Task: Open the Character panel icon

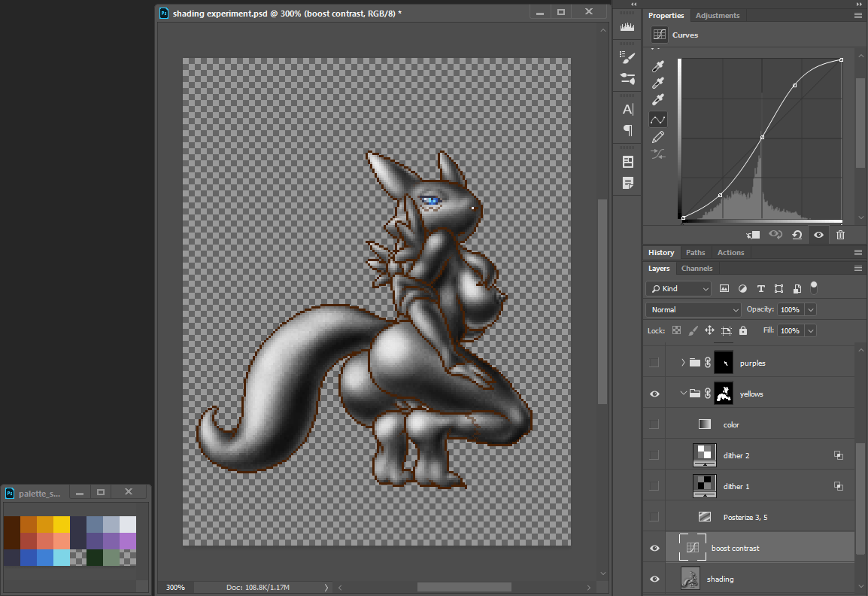Action: (627, 110)
